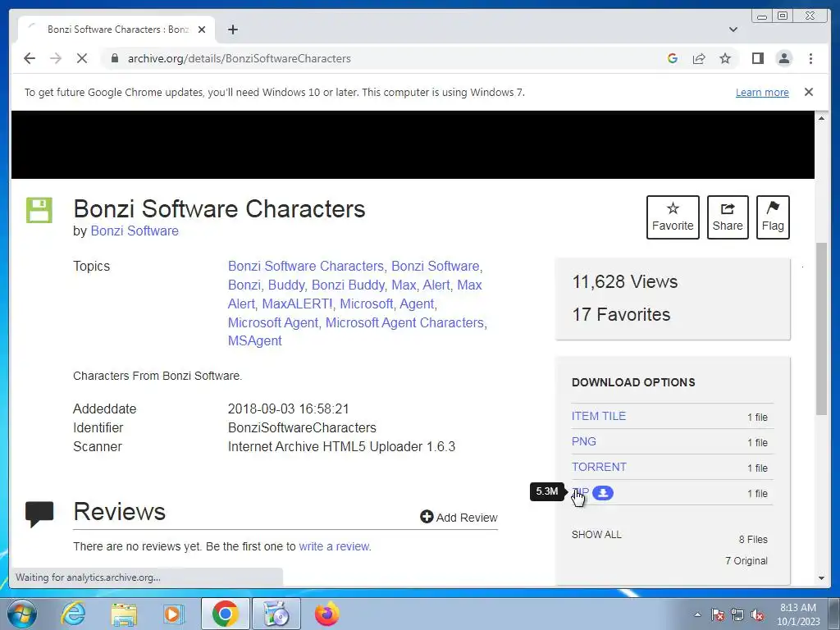This screenshot has width=840, height=630.
Task: Toggle Chrome side panel
Action: point(757,58)
